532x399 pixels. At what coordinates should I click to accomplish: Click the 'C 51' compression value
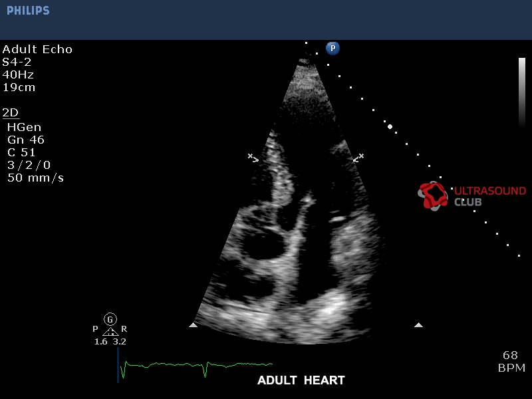[21, 152]
